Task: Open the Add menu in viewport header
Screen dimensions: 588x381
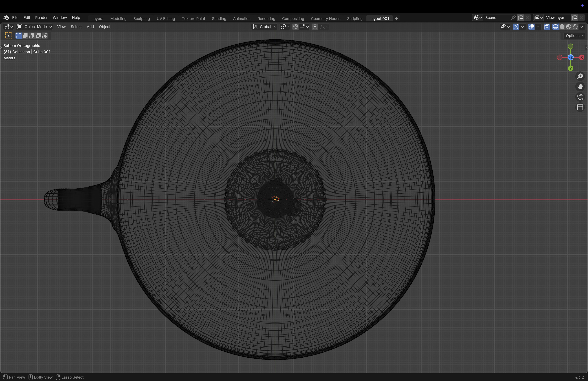Action: point(90,27)
